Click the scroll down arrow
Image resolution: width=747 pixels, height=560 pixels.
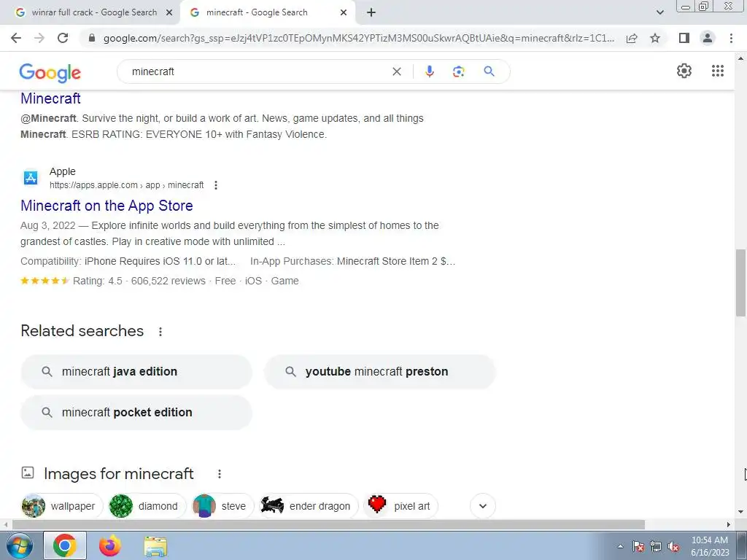point(740,513)
